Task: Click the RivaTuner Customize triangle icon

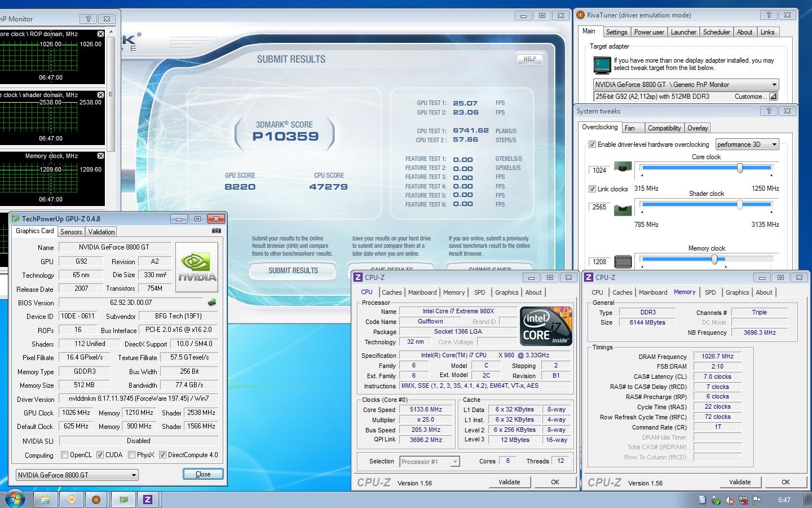Action: coord(773,97)
